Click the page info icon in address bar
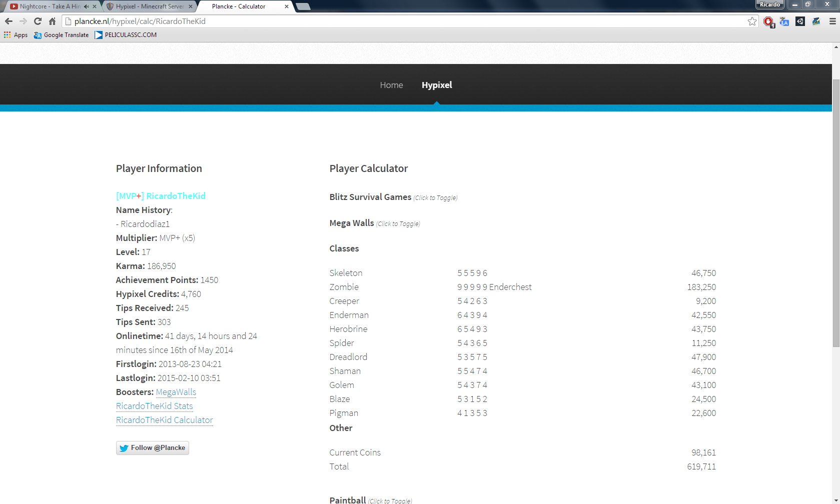The height and width of the screenshot is (504, 840). tap(69, 21)
